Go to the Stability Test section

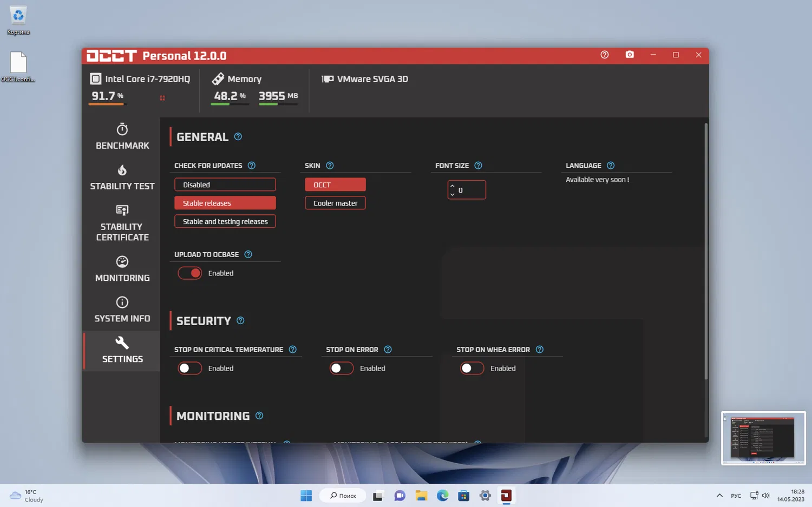tap(122, 177)
